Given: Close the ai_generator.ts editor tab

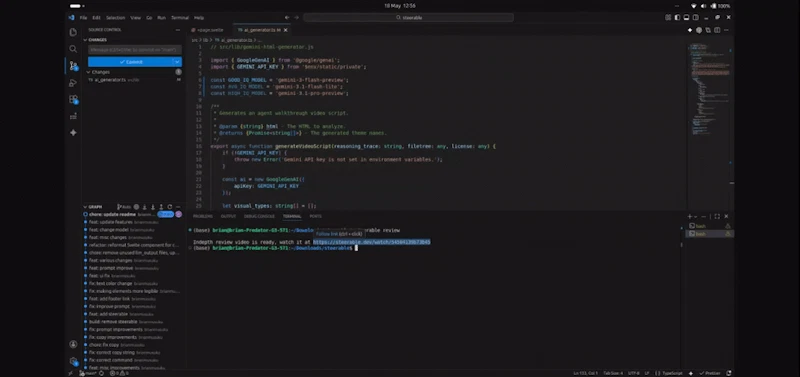Looking at the screenshot, I should point(286,30).
